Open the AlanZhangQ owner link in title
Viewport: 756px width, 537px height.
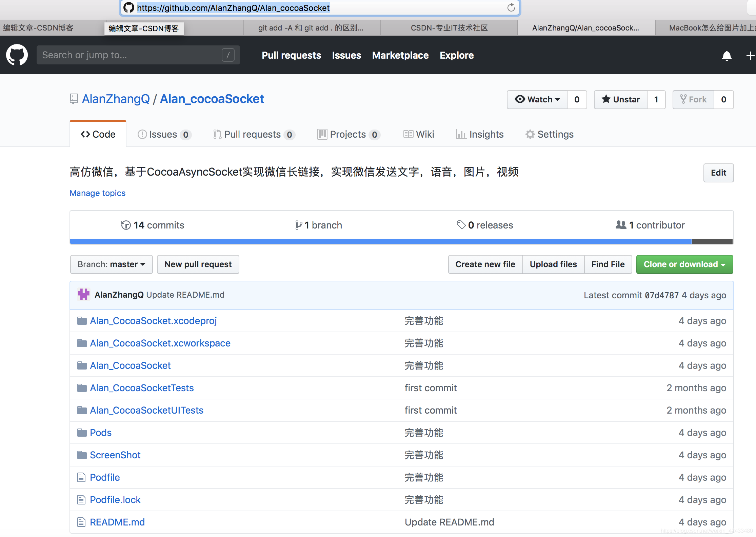tap(116, 99)
